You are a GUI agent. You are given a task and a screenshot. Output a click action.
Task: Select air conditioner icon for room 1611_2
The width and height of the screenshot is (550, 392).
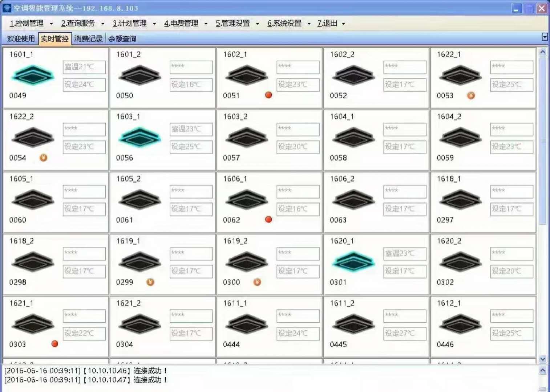pos(353,324)
